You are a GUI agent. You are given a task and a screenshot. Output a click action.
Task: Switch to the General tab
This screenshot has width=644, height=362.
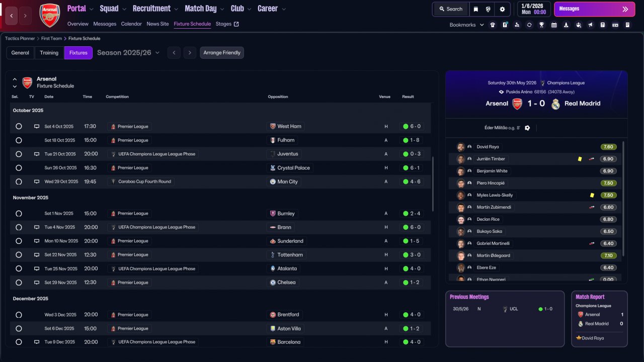pos(20,53)
